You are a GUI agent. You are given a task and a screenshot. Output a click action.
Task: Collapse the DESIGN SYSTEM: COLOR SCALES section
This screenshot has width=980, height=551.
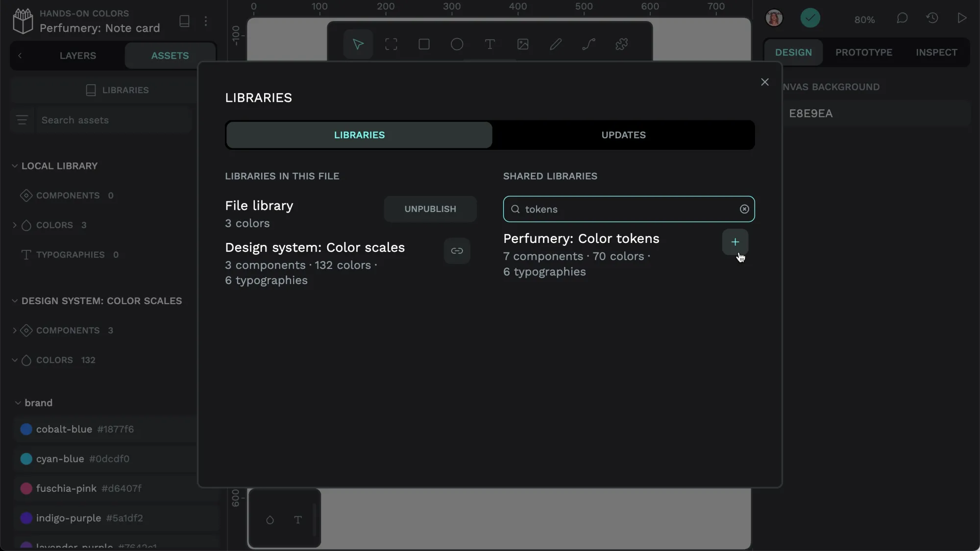click(15, 301)
